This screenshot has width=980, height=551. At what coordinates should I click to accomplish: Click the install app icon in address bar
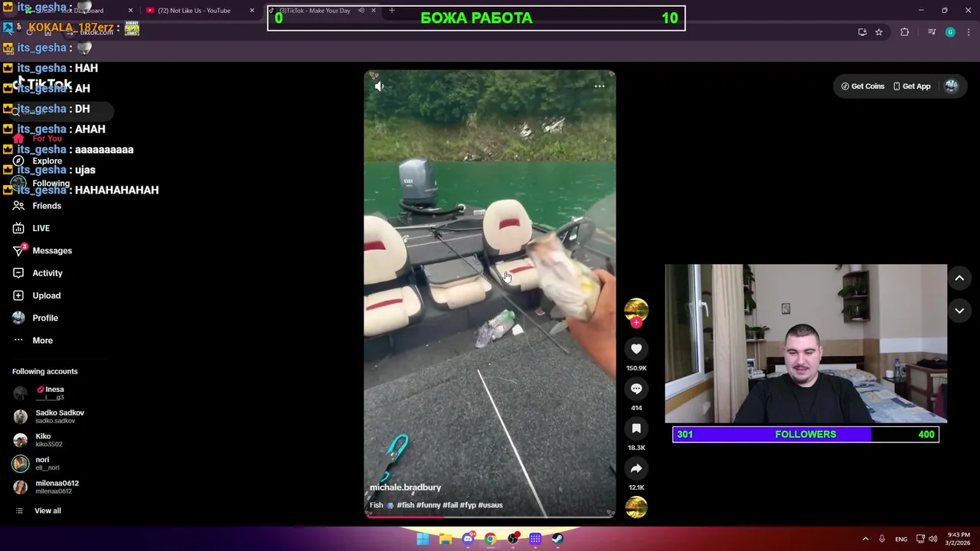click(x=862, y=32)
